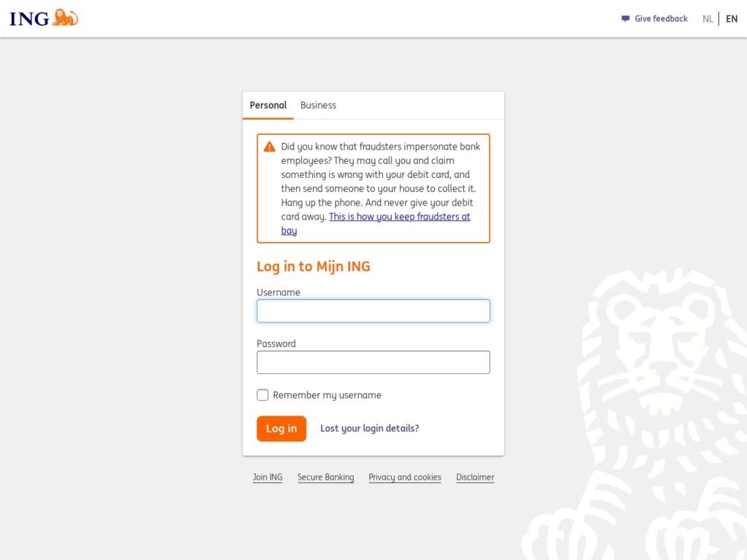The width and height of the screenshot is (747, 560).
Task: Switch the site language to NL
Action: (x=708, y=18)
